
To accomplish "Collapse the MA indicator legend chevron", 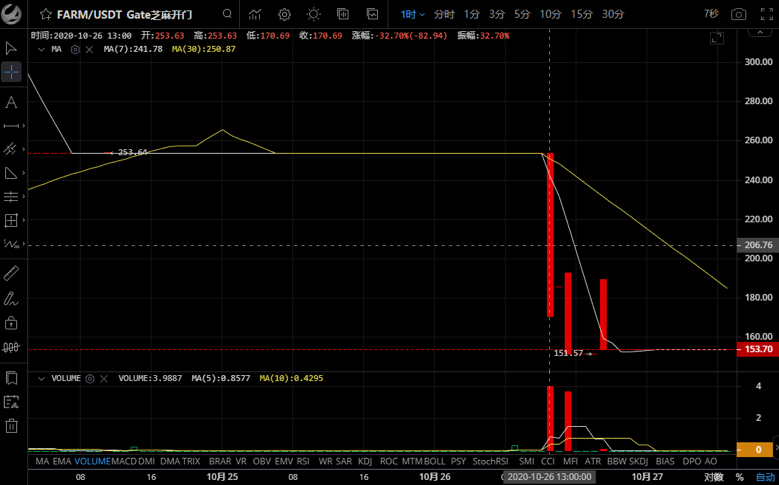I will [43, 49].
